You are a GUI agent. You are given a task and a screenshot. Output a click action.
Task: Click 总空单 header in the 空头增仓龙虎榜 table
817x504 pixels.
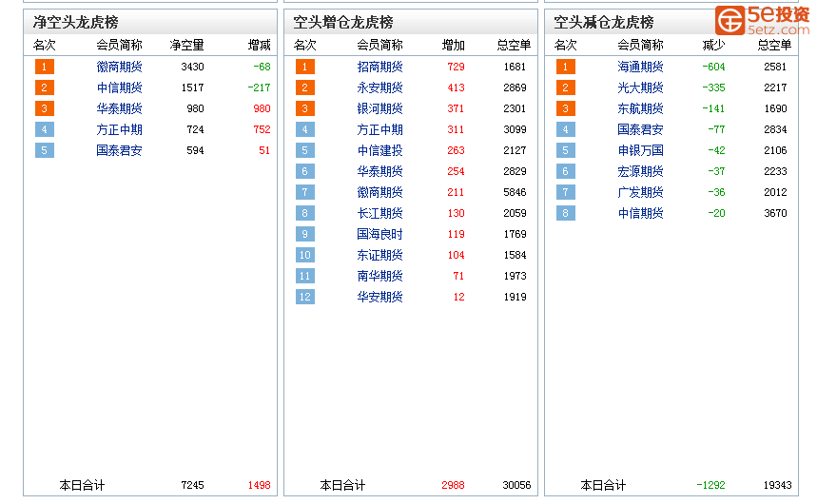click(x=514, y=46)
